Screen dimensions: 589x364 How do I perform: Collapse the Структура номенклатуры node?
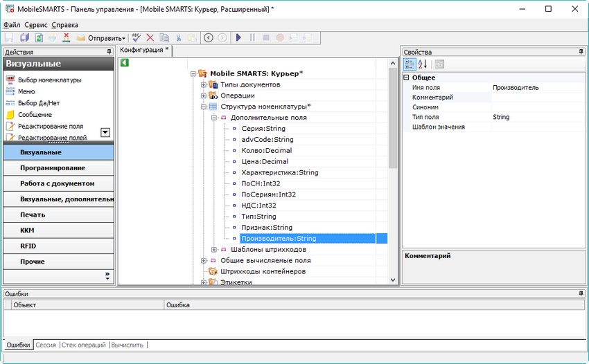(203, 107)
